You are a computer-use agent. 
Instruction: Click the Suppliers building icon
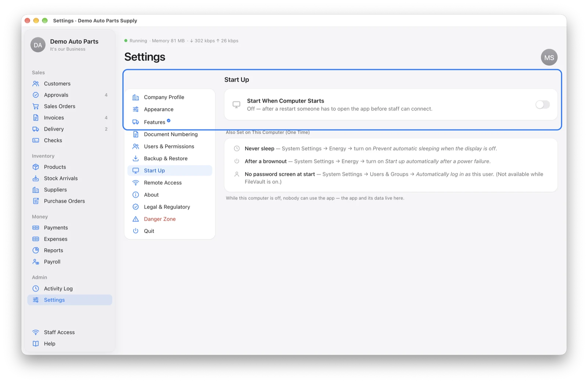click(36, 190)
